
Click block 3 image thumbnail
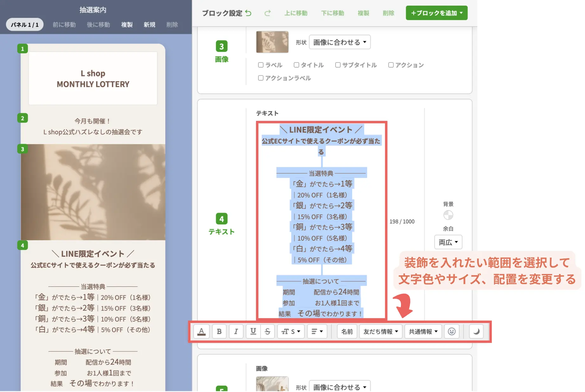[x=272, y=42]
